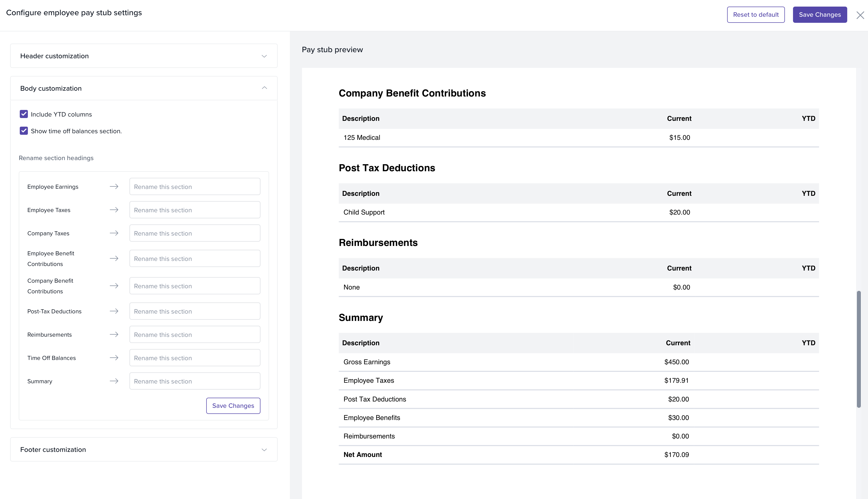The width and height of the screenshot is (868, 499).
Task: Focus the Employee Earnings rename field
Action: (195, 187)
